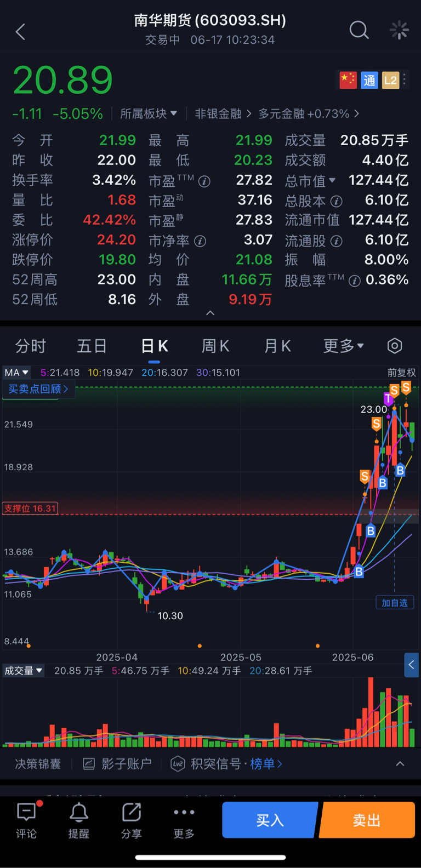Toggle 前复权 adjustment setting
Viewport: 421px width, 868px height.
[x=401, y=373]
